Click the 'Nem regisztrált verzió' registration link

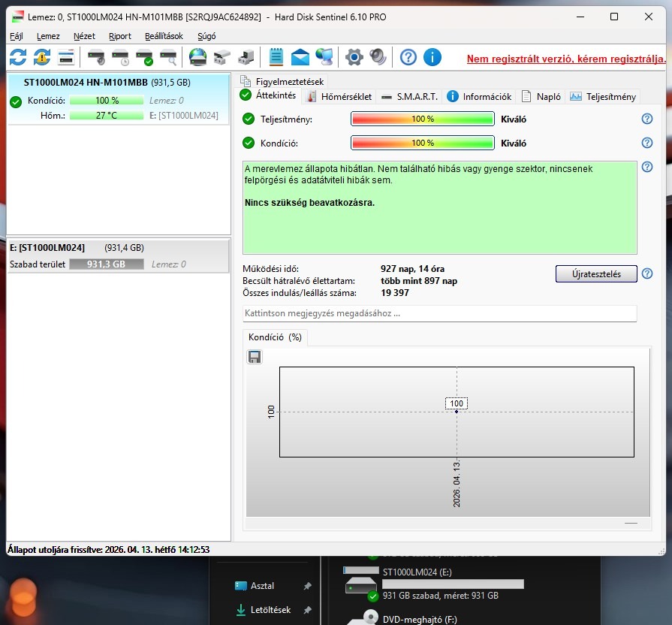tap(566, 59)
